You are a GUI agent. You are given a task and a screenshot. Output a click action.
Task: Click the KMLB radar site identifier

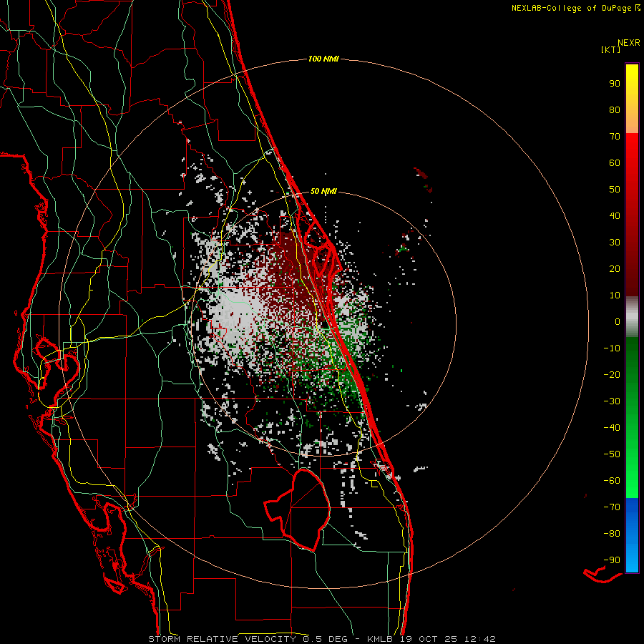(380, 639)
